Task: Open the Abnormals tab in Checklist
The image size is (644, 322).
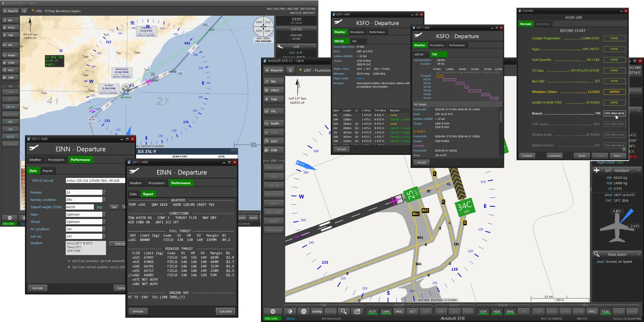Action: click(x=542, y=24)
